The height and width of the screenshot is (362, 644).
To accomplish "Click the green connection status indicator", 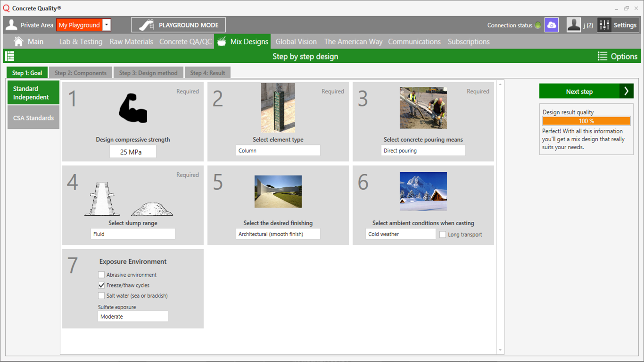I will pos(537,25).
